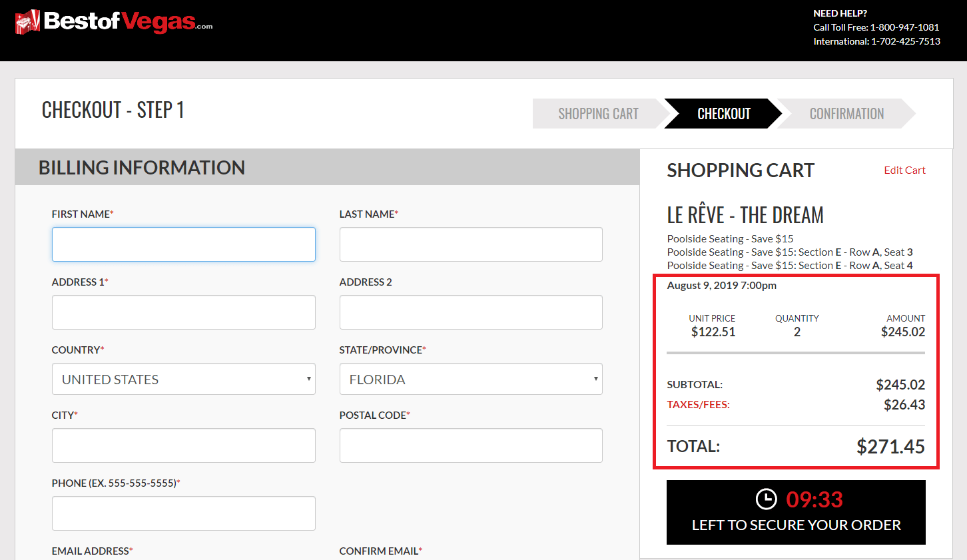This screenshot has height=560, width=967.
Task: Jump to the Confirmation step
Action: (846, 114)
